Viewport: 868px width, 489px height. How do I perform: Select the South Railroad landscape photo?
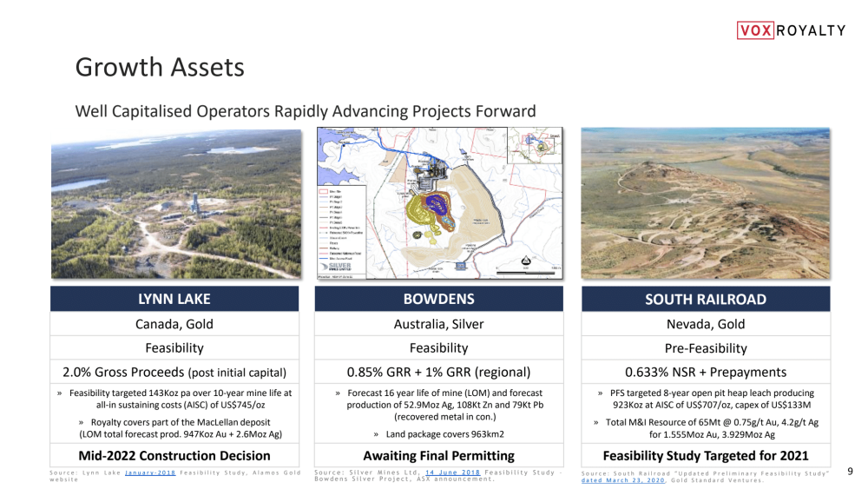[705, 203]
